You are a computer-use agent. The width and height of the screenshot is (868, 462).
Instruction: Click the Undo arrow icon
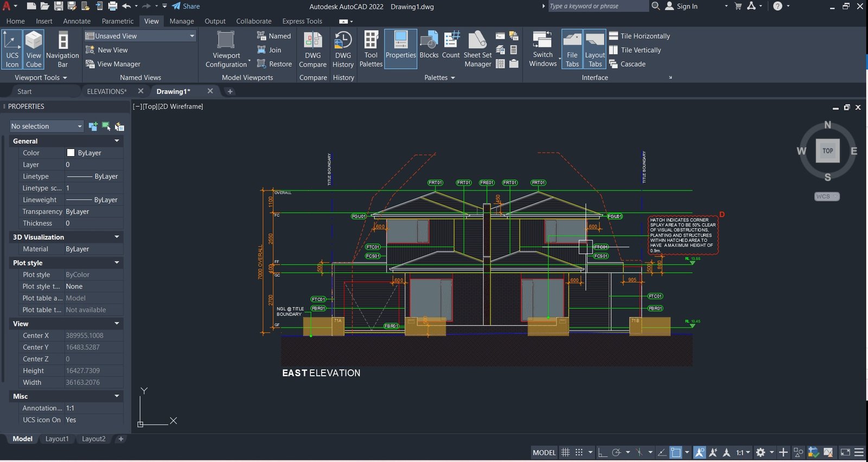tap(126, 6)
